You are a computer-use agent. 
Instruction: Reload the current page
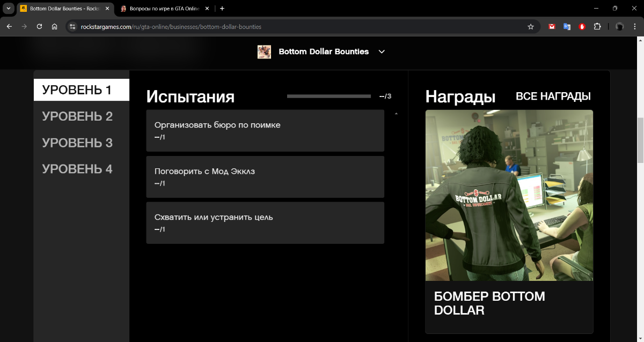[39, 26]
